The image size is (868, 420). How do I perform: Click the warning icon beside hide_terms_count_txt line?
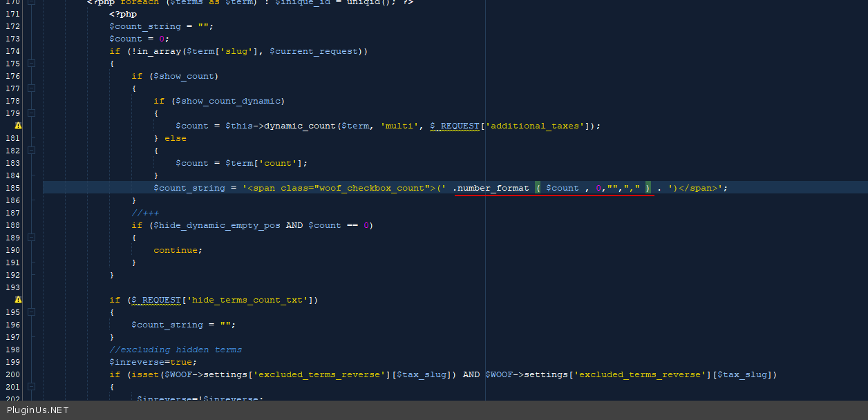[18, 300]
